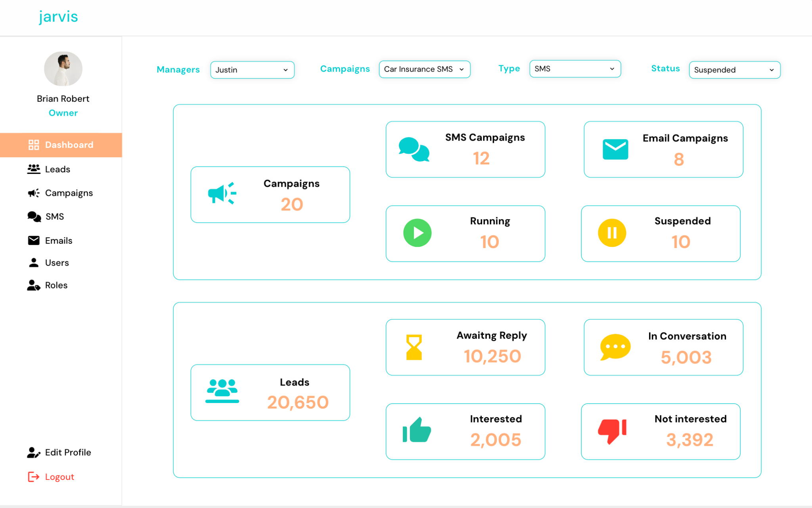
Task: Open the Managers dropdown showing Justin
Action: tap(252, 70)
